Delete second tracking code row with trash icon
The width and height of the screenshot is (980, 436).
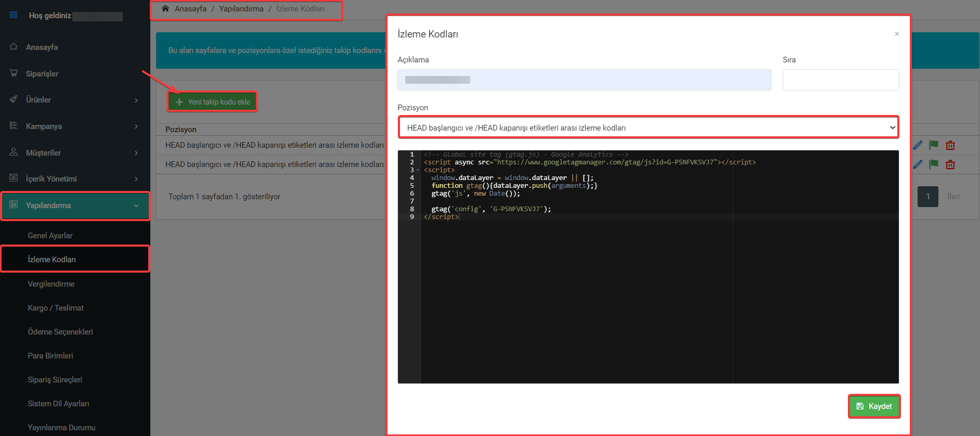[950, 164]
